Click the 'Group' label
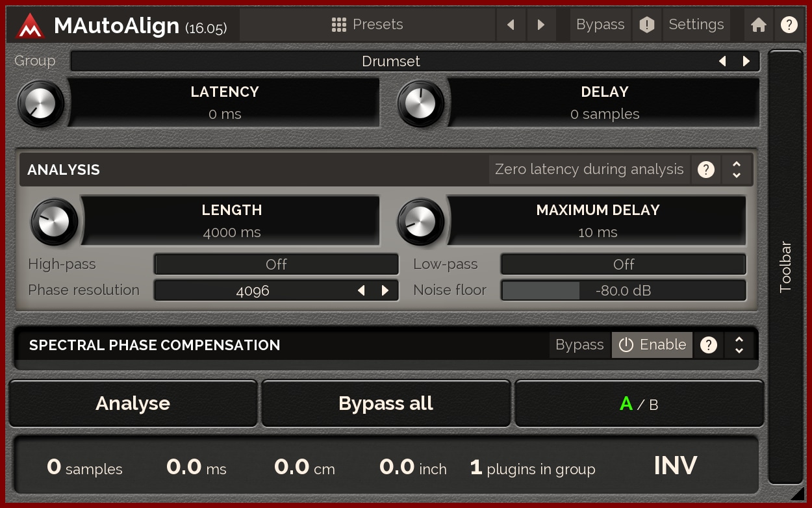 [x=35, y=61]
